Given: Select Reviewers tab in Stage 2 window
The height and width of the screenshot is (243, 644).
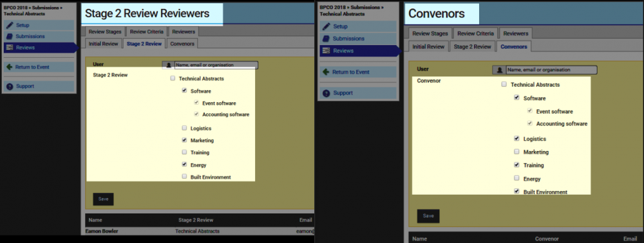Looking at the screenshot, I should 184,32.
